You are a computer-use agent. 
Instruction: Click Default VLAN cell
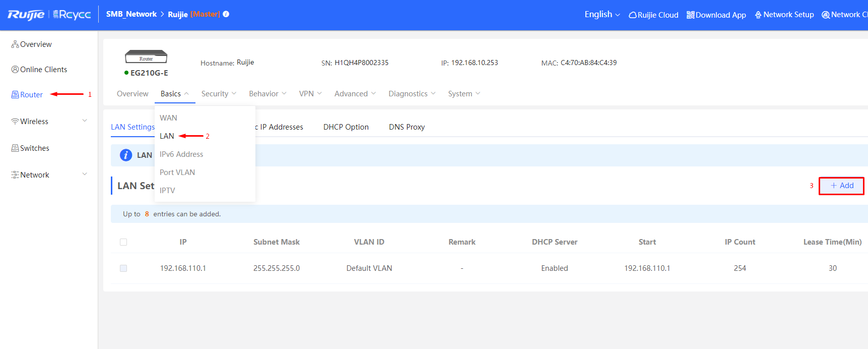369,268
